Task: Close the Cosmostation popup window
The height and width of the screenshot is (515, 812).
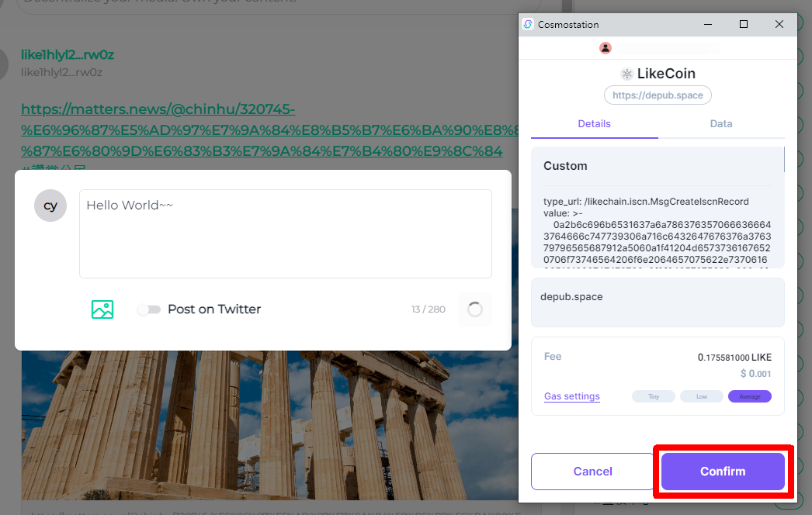Action: (x=779, y=24)
